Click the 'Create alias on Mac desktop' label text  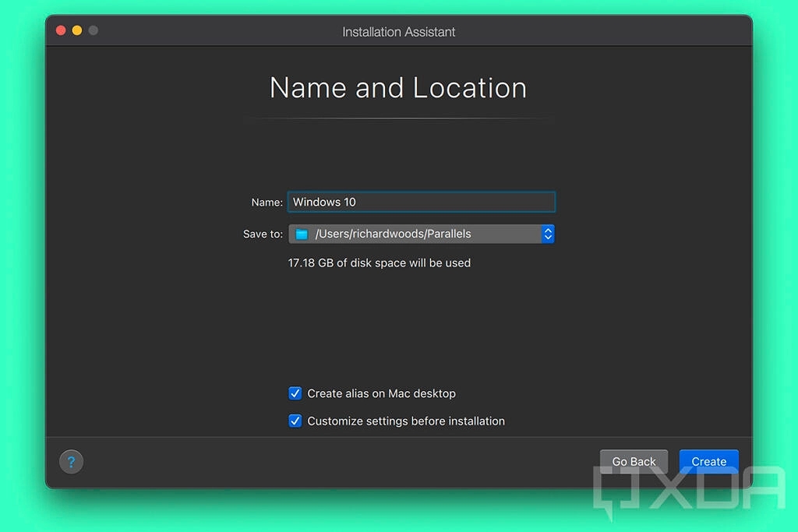(x=381, y=394)
